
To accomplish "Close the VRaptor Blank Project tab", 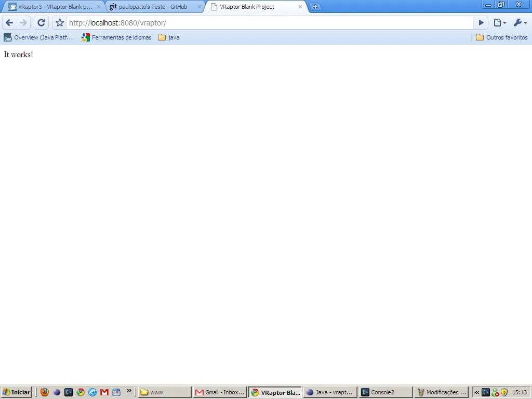I will 300,6.
